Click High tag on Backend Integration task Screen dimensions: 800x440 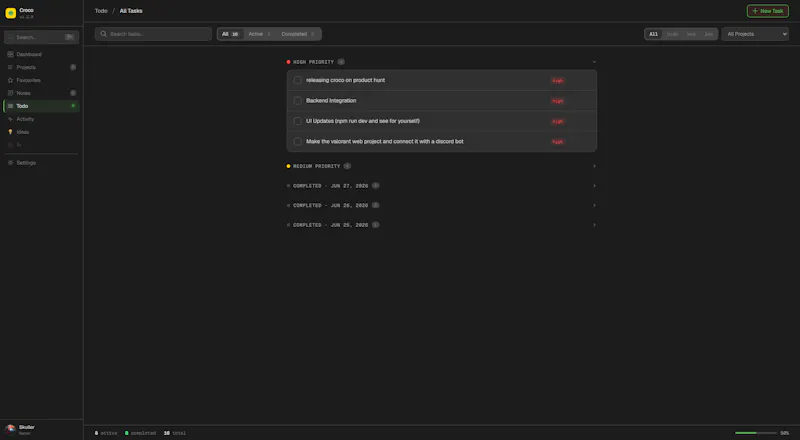click(x=558, y=101)
